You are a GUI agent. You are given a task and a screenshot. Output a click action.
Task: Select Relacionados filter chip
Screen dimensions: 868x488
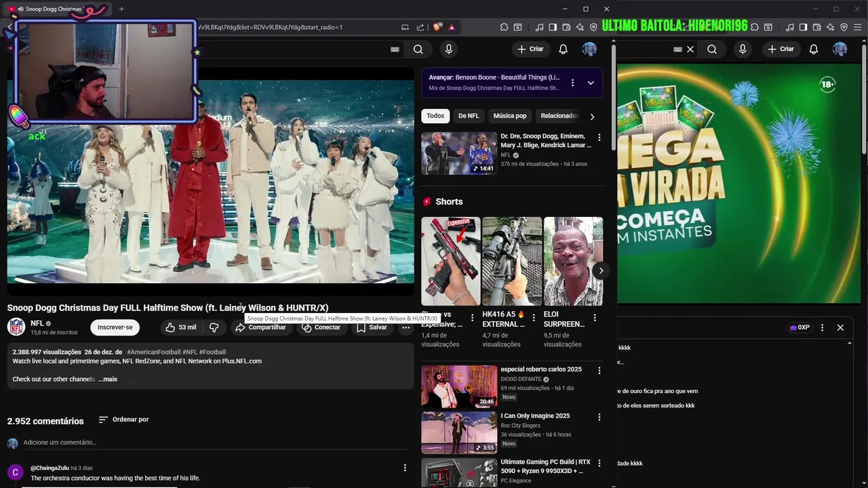(559, 116)
